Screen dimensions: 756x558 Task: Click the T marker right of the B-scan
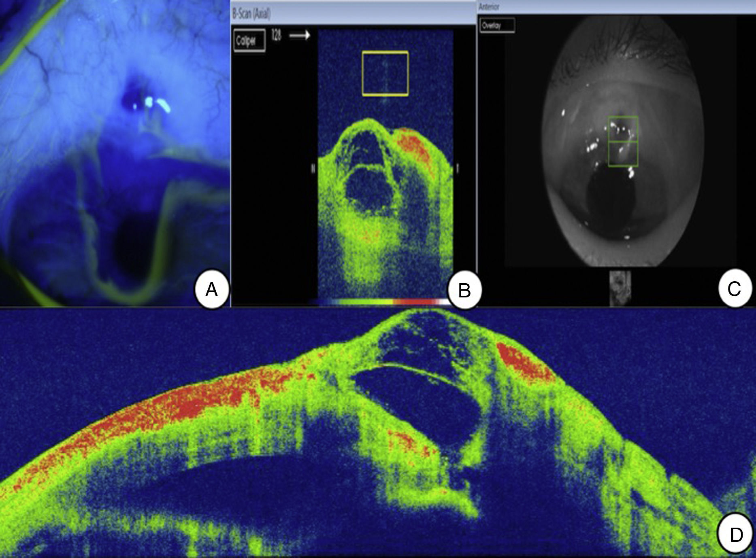(458, 169)
